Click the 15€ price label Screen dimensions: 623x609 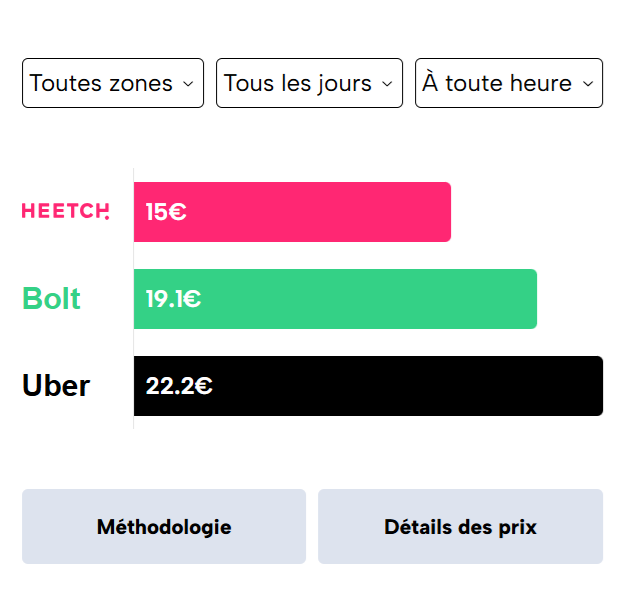(x=166, y=212)
